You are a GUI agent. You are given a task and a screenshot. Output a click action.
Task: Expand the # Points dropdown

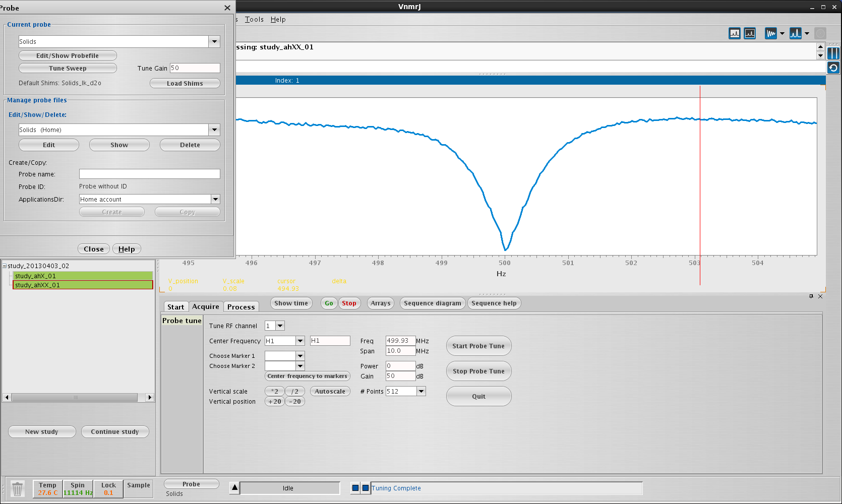(422, 391)
